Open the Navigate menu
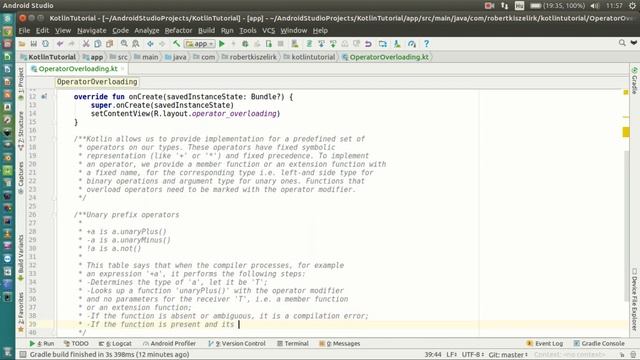640x360 pixels. (x=91, y=31)
